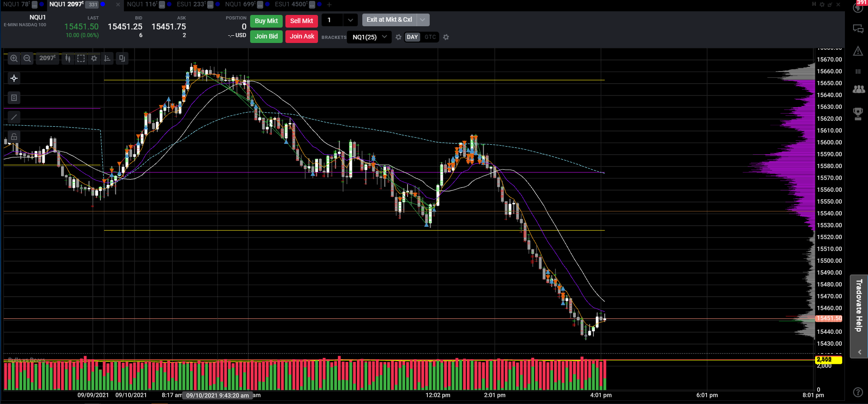
Task: Zoom out using the magnifier minus icon
Action: click(x=27, y=58)
